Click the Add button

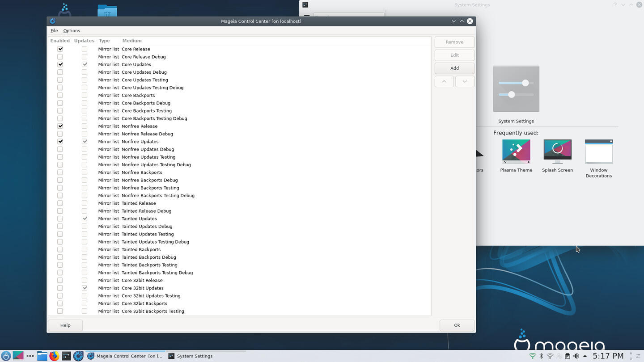click(x=454, y=68)
